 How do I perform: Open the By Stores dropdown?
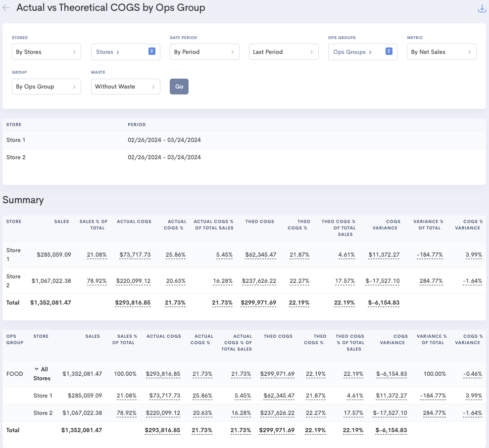(47, 52)
